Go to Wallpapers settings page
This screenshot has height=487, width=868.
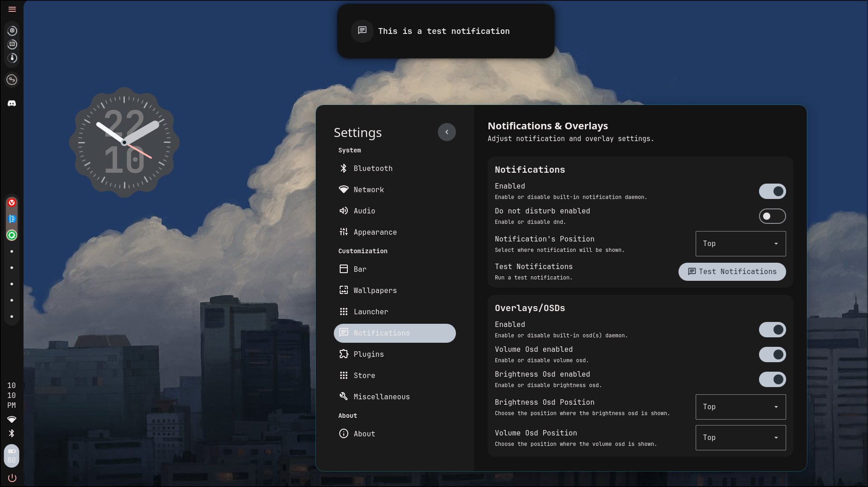click(375, 290)
